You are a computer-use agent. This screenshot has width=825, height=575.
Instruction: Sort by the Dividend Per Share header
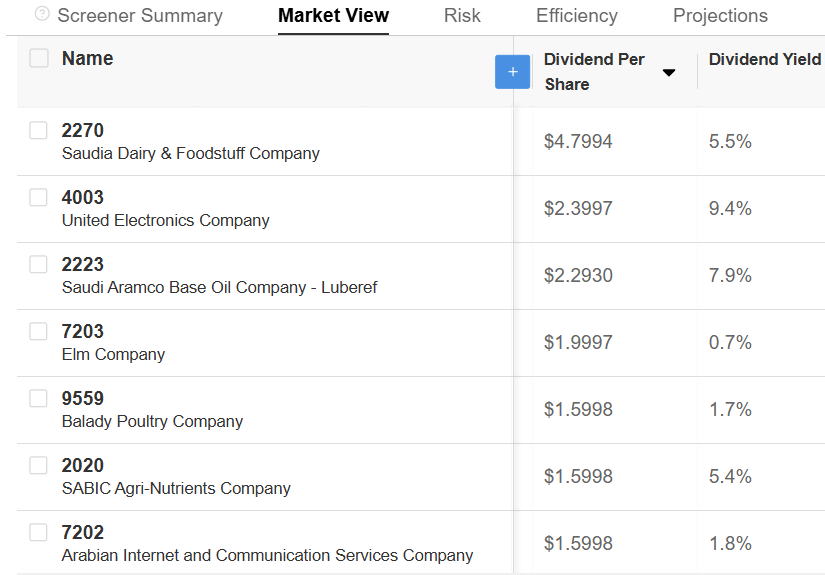coord(594,72)
